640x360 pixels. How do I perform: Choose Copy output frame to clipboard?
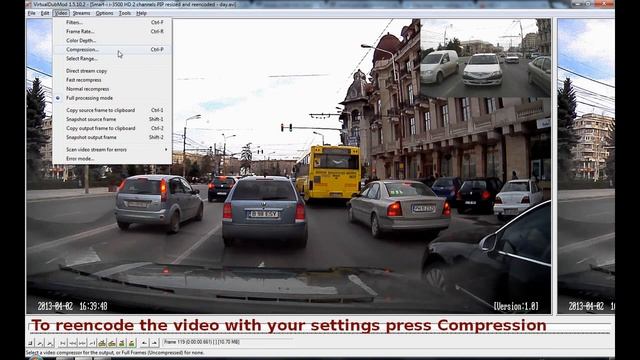coord(112,128)
